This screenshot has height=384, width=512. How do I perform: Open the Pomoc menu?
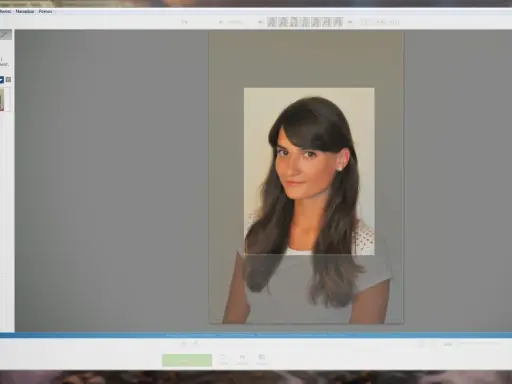[45, 11]
